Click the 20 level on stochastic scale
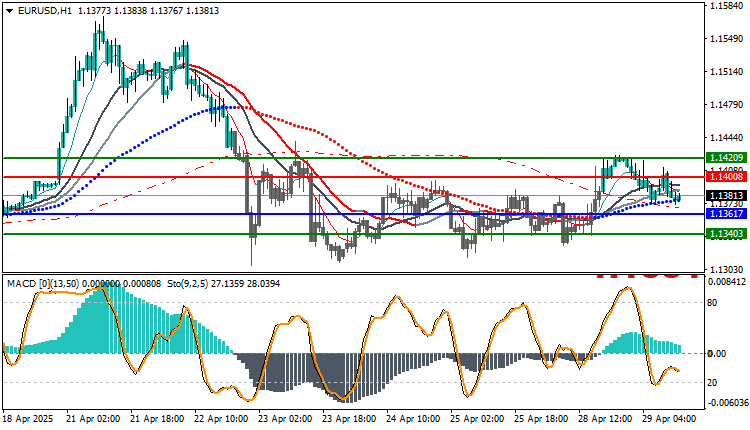This screenshot has height=430, width=750. [x=712, y=383]
